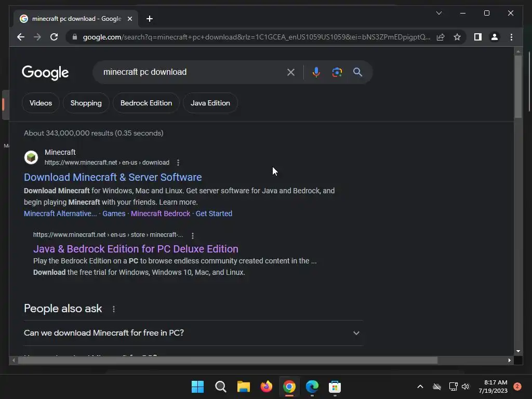The height and width of the screenshot is (399, 532).
Task: Open the Minecraft Bedrock sitelink
Action: tap(161, 214)
